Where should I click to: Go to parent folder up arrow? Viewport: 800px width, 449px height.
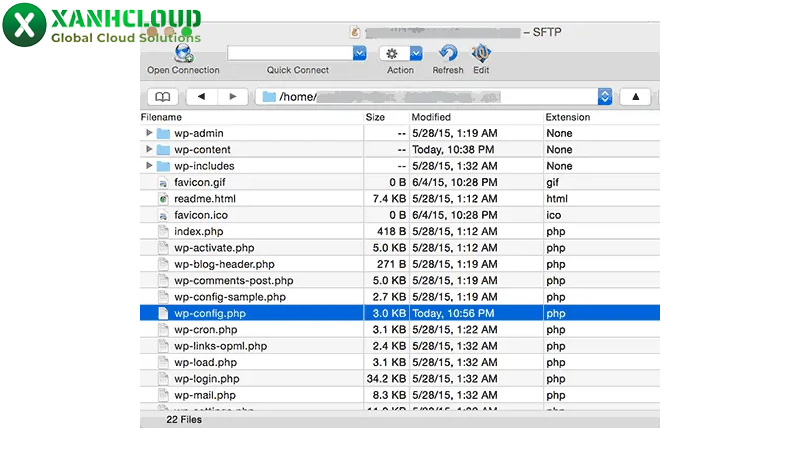click(635, 97)
